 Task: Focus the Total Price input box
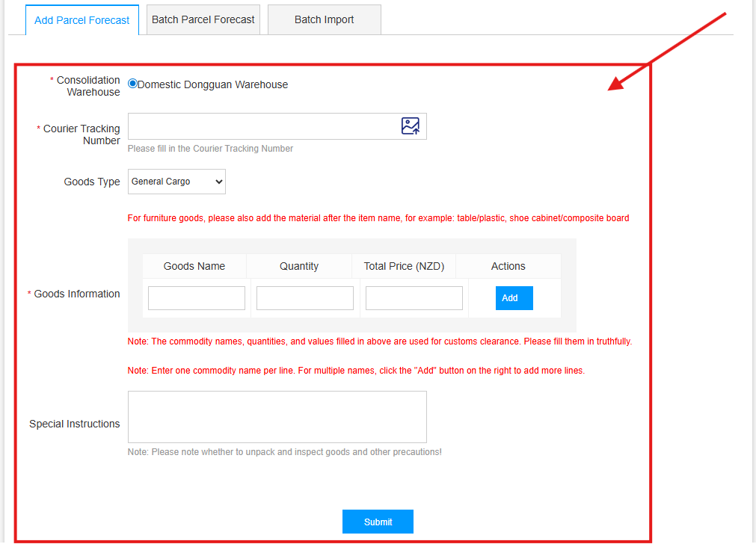pyautogui.click(x=414, y=298)
